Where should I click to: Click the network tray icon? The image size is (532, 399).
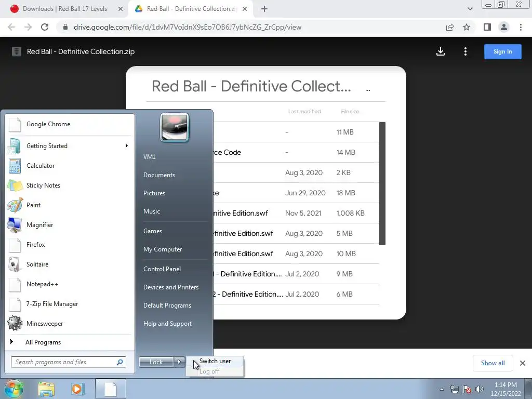coord(454,389)
